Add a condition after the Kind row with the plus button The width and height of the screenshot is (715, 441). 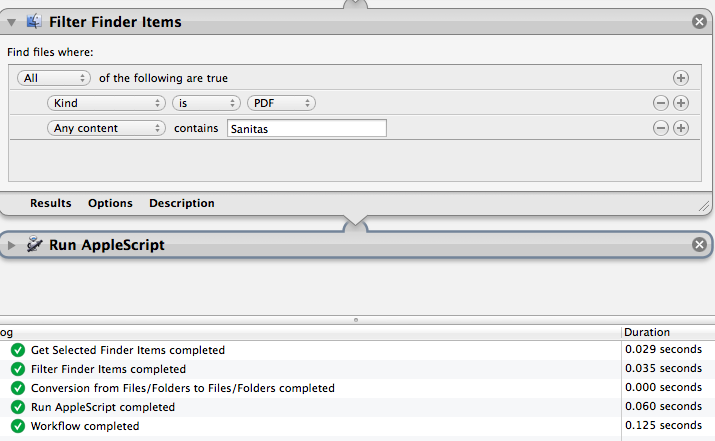click(681, 103)
